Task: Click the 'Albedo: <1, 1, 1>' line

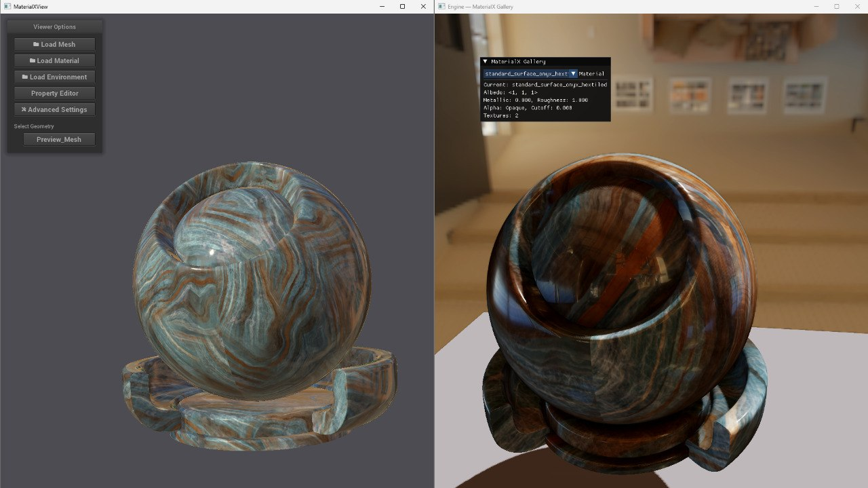Action: coord(511,92)
